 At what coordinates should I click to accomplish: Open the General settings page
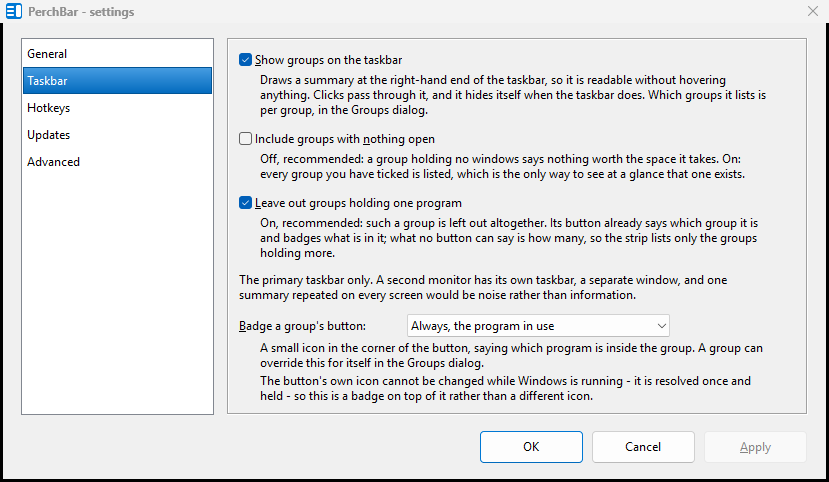click(117, 53)
